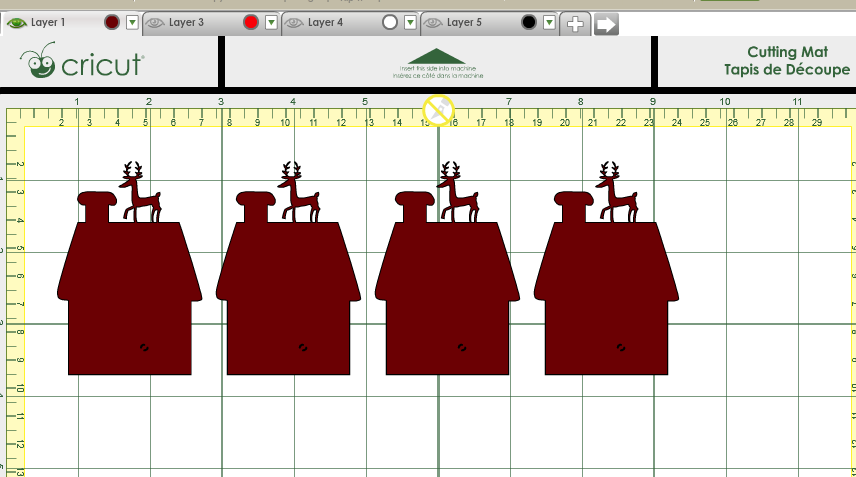
Task: Click the reindeer on the fourth house
Action: coord(616,192)
